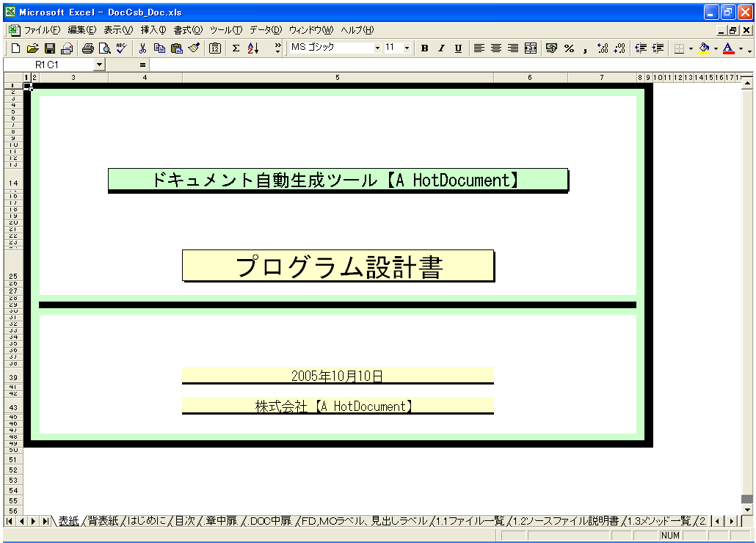
Task: Open borders dropdown arrow
Action: click(691, 48)
